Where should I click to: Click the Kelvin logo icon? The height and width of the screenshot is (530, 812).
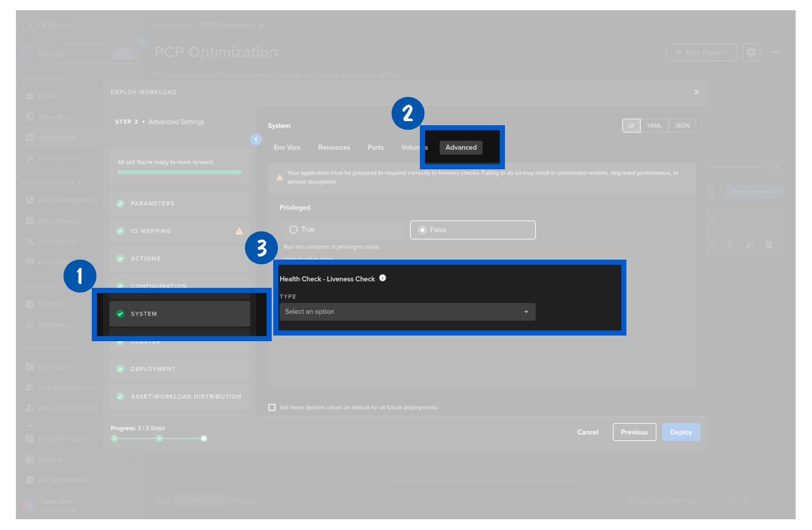tap(30, 25)
